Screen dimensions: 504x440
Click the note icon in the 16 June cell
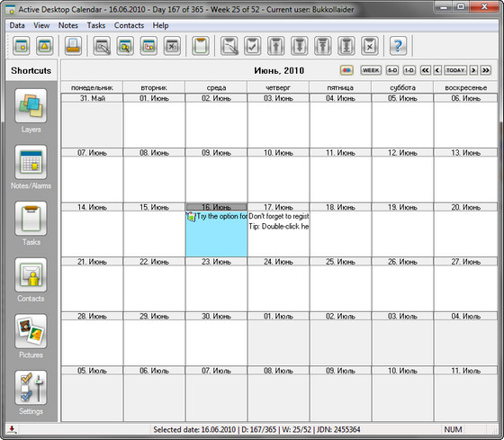click(191, 217)
